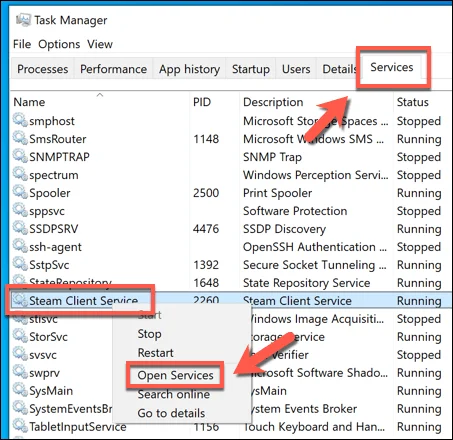Click the gear icon beside swprv

[x=20, y=372]
